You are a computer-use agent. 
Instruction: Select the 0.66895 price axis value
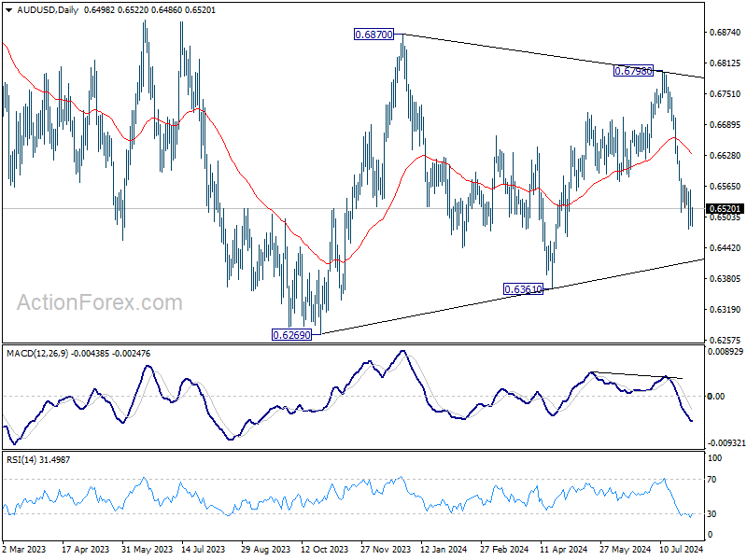tap(726, 125)
